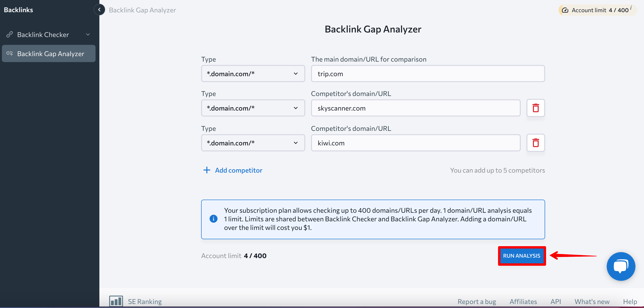The height and width of the screenshot is (308, 644).
Task: Click the Backlink Gap Analyzer breadcrumb
Action: (142, 10)
